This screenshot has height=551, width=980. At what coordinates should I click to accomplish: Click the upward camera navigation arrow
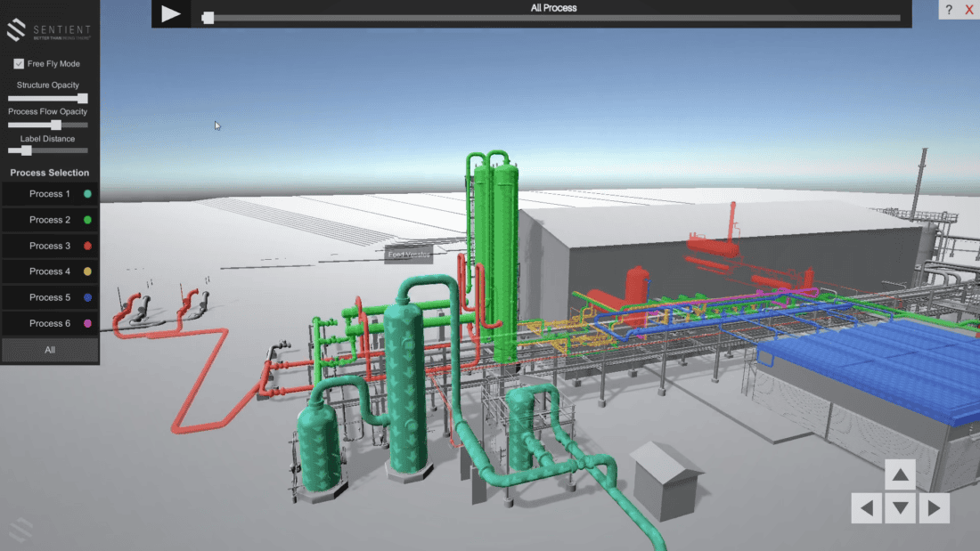(900, 474)
